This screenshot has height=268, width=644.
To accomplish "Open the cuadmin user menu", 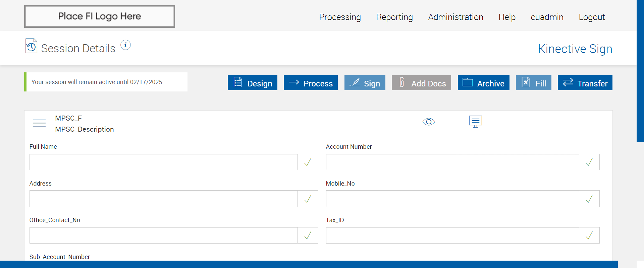I will click(x=547, y=17).
